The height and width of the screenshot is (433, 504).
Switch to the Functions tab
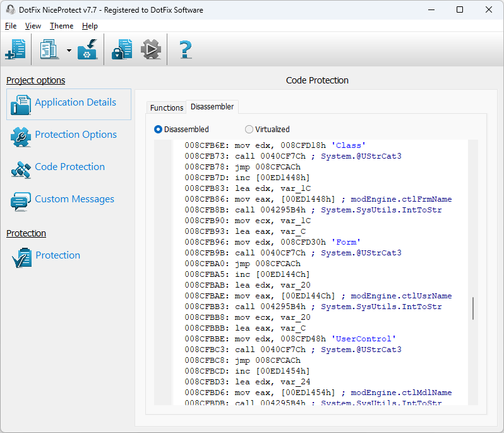[167, 107]
